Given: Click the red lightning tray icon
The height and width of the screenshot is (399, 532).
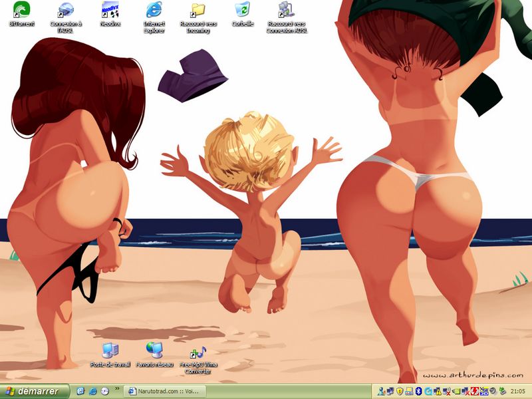Looking at the screenshot, I should [x=474, y=392].
